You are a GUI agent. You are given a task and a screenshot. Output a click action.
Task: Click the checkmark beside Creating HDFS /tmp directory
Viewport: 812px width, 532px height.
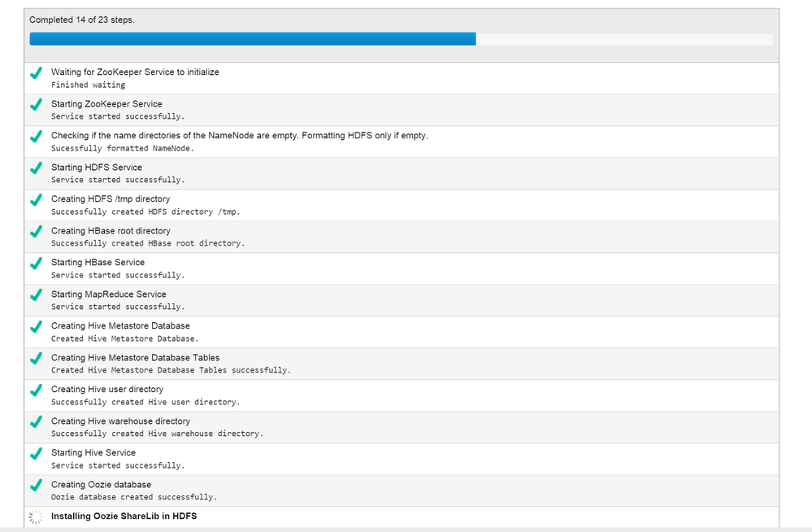[36, 200]
